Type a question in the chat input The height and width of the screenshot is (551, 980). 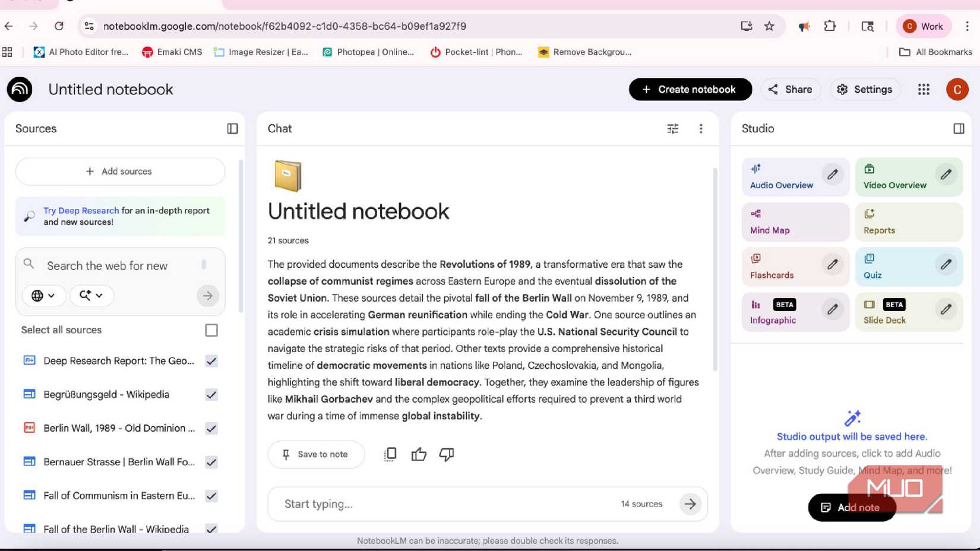pyautogui.click(x=416, y=503)
